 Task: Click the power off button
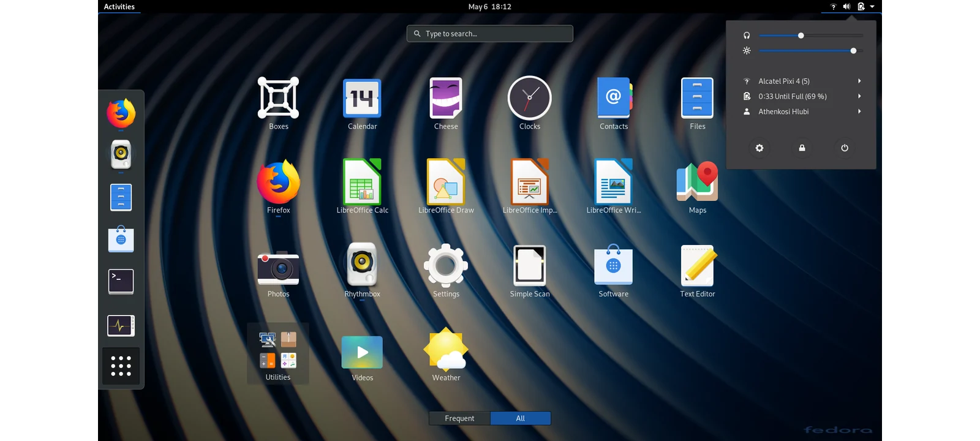pyautogui.click(x=845, y=148)
